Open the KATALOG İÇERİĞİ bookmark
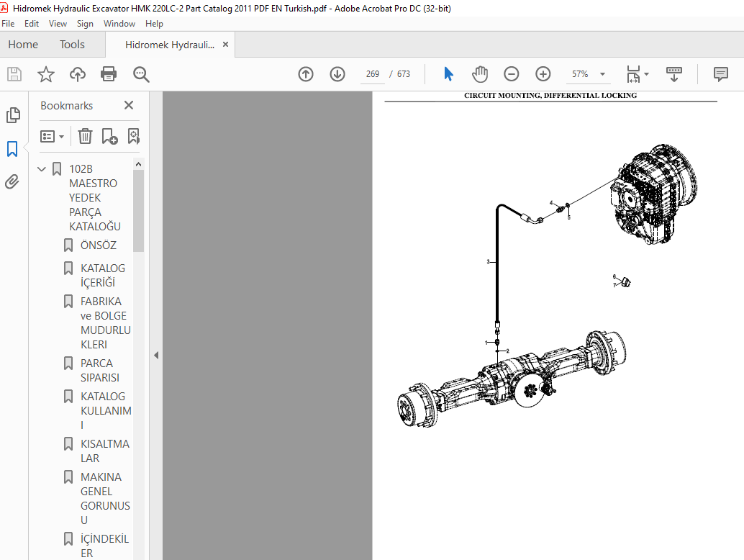This screenshot has height=560, width=744. click(102, 275)
